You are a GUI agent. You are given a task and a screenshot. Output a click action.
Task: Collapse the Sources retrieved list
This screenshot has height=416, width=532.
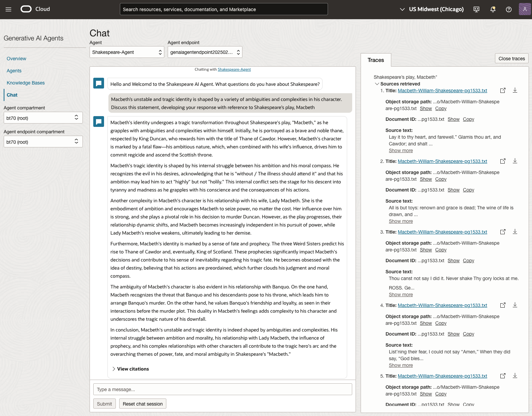[x=377, y=84]
